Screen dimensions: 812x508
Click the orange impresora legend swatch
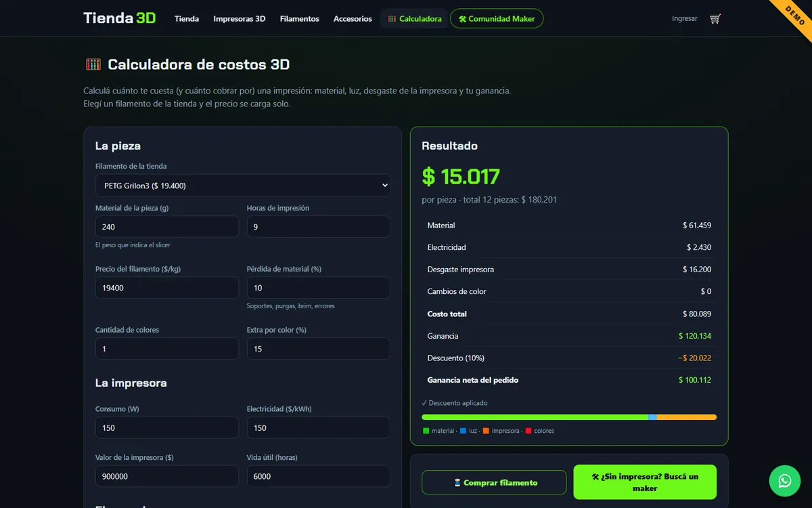coord(486,431)
